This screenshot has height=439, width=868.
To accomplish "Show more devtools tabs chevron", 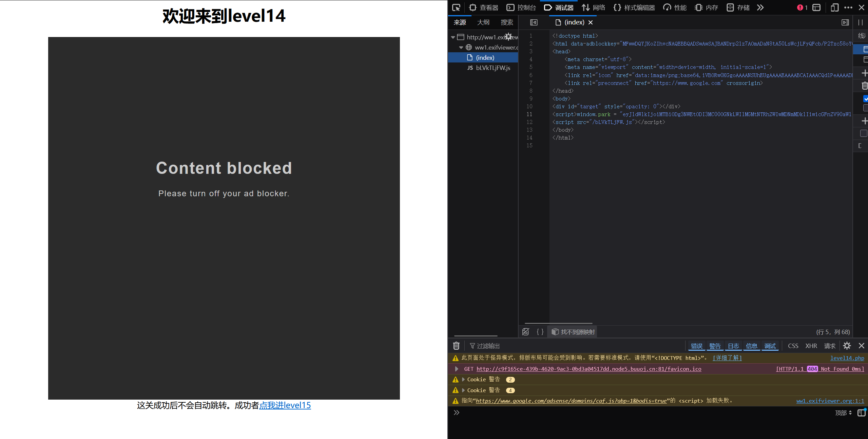I will 760,7.
